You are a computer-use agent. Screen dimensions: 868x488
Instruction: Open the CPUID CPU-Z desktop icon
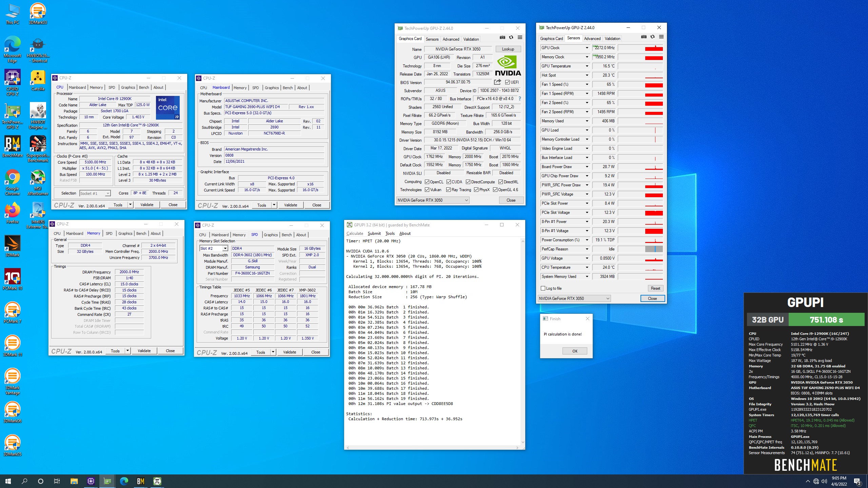(x=13, y=83)
